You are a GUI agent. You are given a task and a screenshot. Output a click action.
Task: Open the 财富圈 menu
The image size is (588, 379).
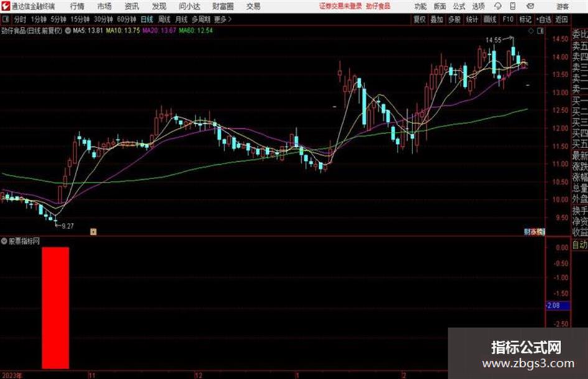coord(223,6)
